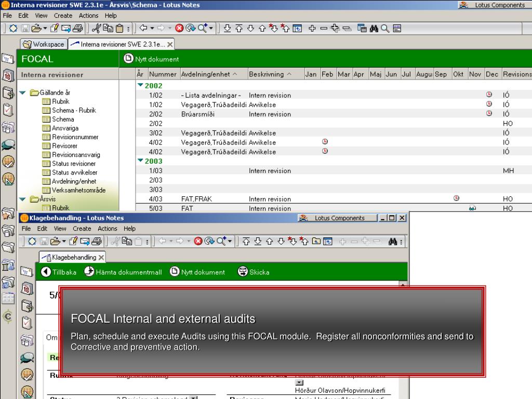Collapse the 2003 year category
532x399 pixels.
coord(140,161)
